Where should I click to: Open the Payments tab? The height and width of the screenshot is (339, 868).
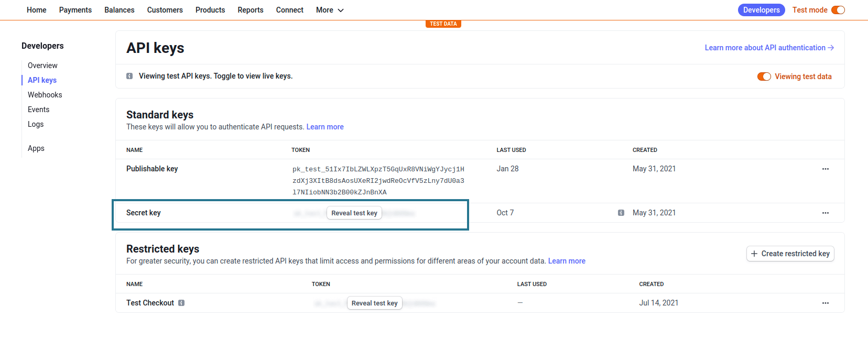(x=75, y=10)
